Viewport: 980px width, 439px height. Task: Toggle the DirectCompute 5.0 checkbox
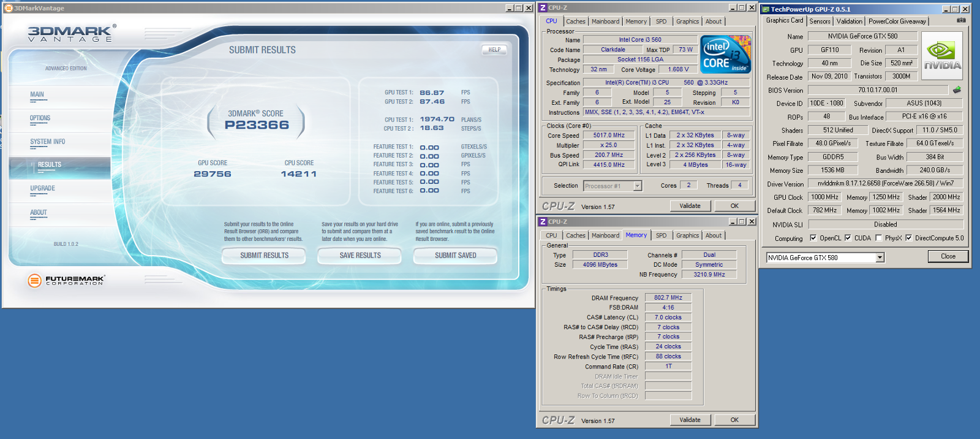point(908,238)
